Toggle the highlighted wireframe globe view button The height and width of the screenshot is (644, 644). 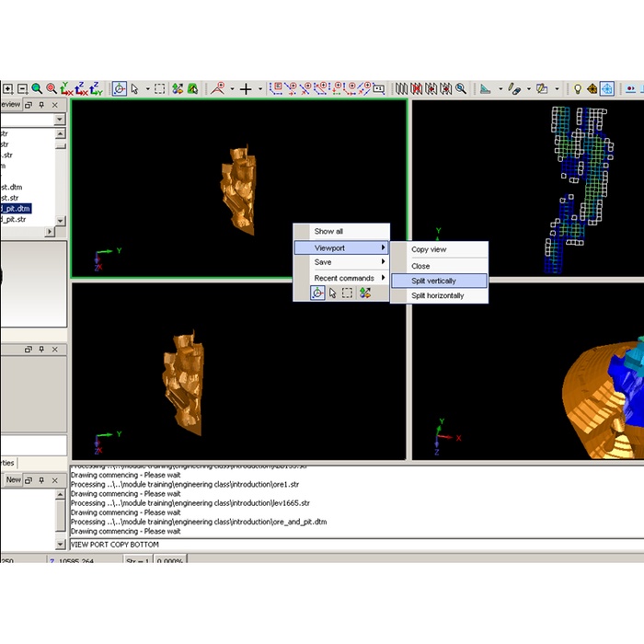[x=607, y=89]
